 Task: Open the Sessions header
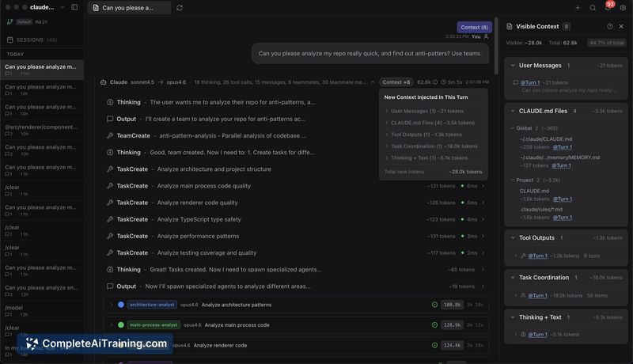[x=32, y=40]
